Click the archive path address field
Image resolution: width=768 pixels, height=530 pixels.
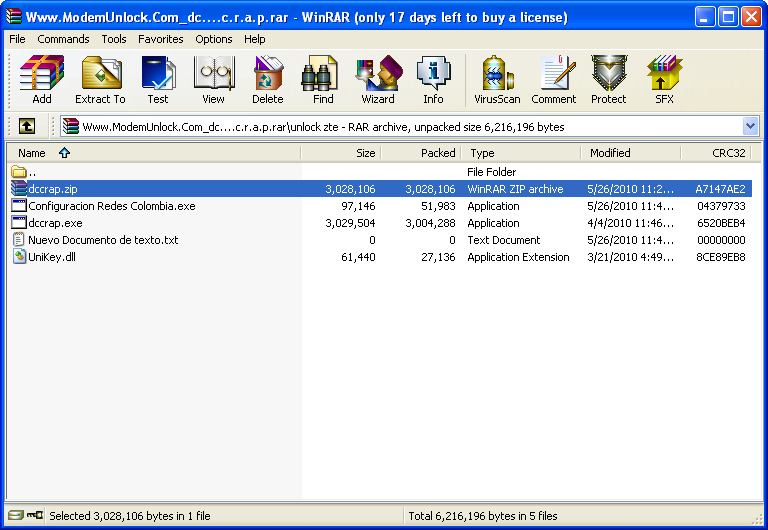409,127
